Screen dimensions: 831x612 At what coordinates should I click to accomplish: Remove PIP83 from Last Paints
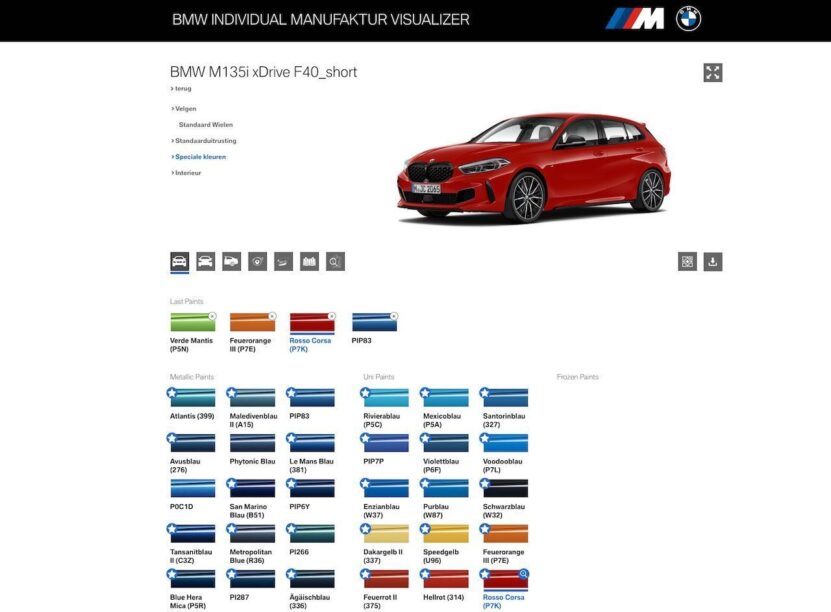point(394,316)
